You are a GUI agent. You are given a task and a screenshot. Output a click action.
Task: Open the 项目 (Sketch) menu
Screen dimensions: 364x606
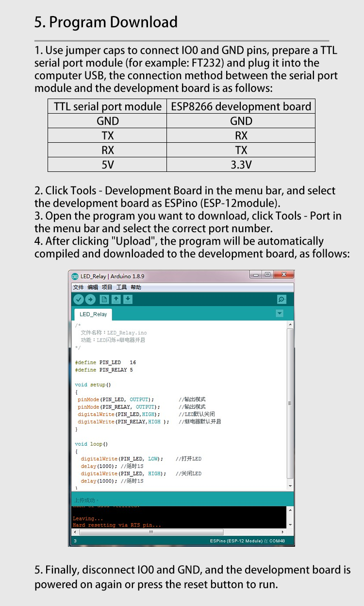pos(107,287)
